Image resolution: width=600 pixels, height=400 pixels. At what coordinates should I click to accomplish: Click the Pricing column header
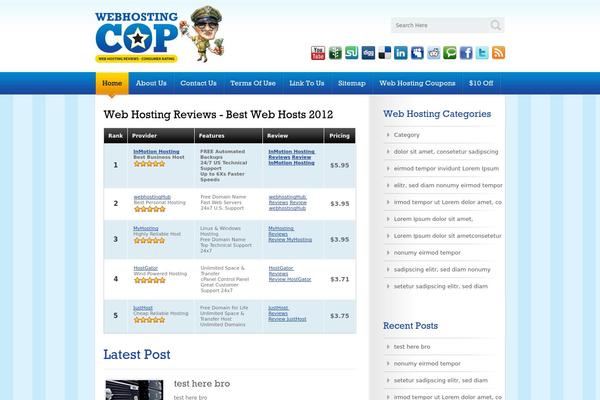coord(339,136)
